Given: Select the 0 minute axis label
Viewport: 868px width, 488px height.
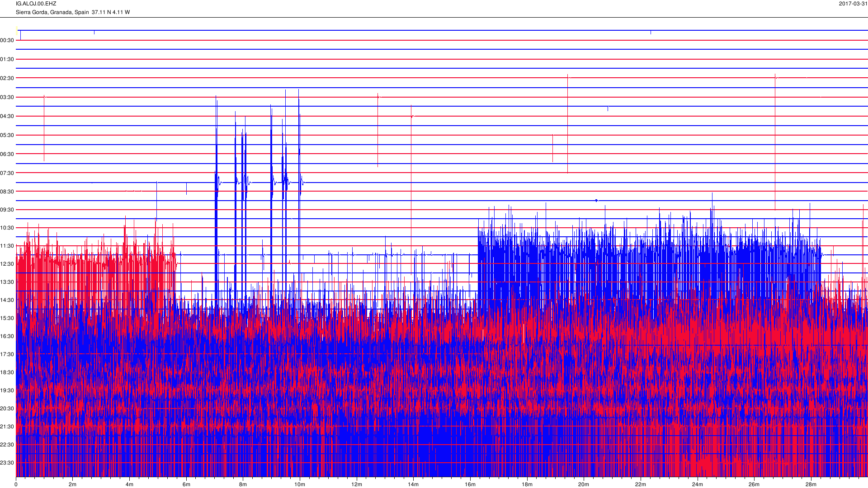Looking at the screenshot, I should (16, 484).
